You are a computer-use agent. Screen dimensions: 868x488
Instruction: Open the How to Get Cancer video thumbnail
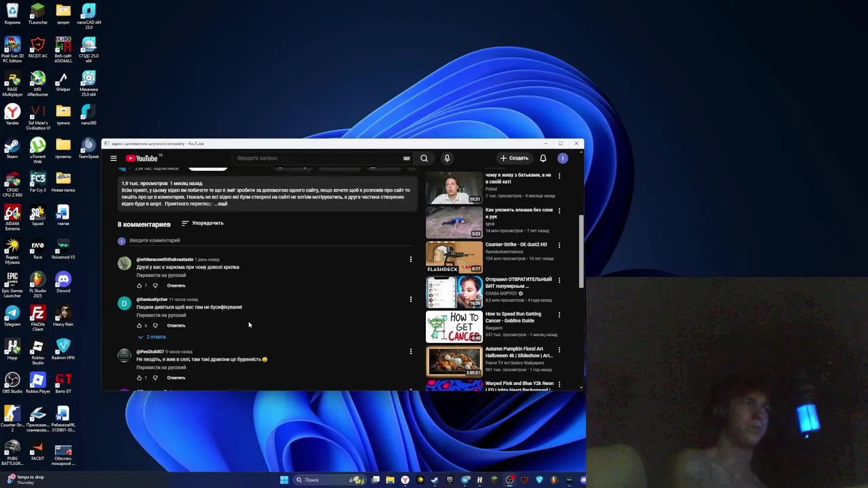pos(454,326)
